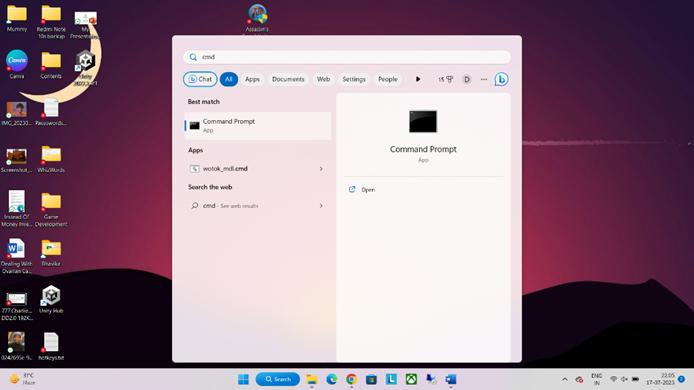Click Open link in Command Prompt preview
Screen dimensions: 694x390
pos(368,189)
